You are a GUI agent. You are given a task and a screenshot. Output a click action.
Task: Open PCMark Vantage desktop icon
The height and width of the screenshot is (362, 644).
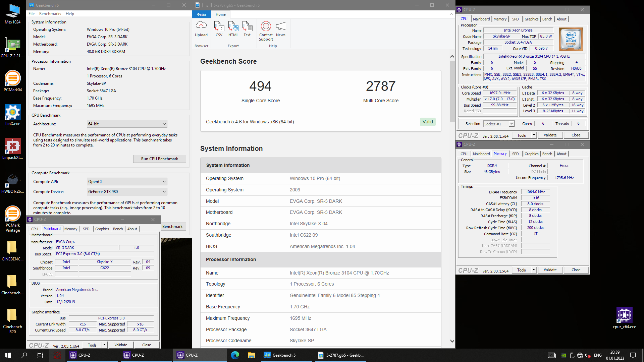coord(12,219)
